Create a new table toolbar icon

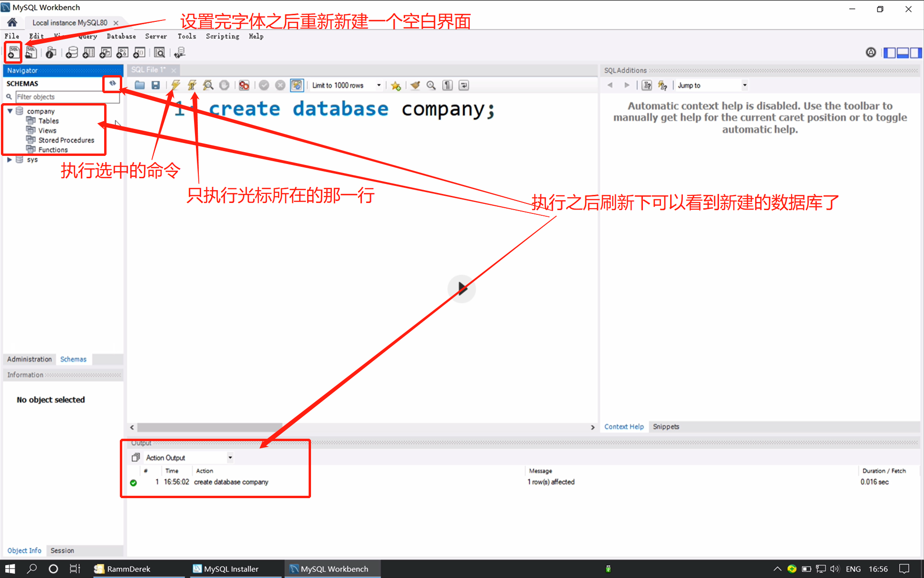click(x=88, y=52)
